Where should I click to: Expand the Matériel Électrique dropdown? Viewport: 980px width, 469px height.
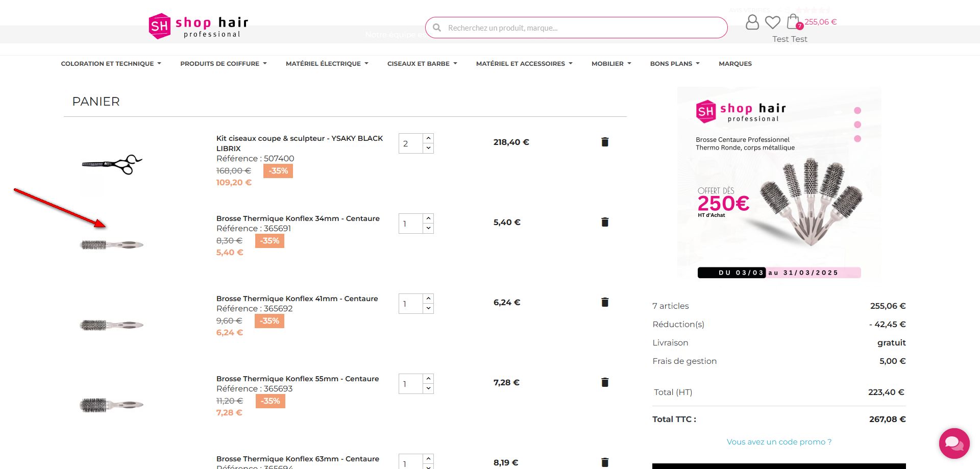tap(327, 64)
